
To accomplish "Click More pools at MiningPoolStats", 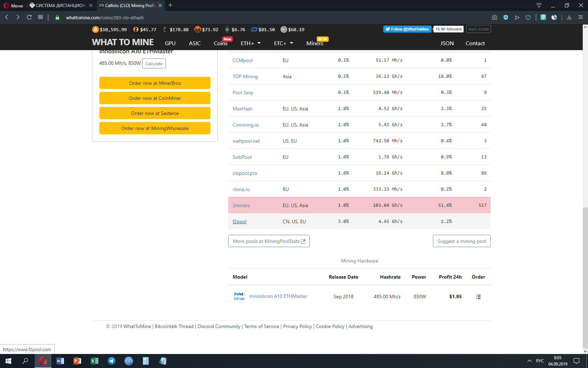I will point(269,241).
